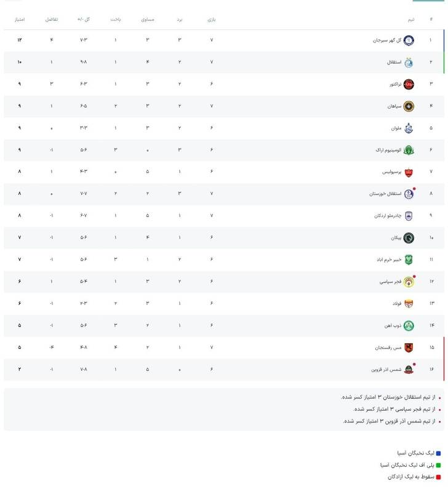448x492 pixels.
Task: Click the Malavan club logo
Action: point(409,129)
